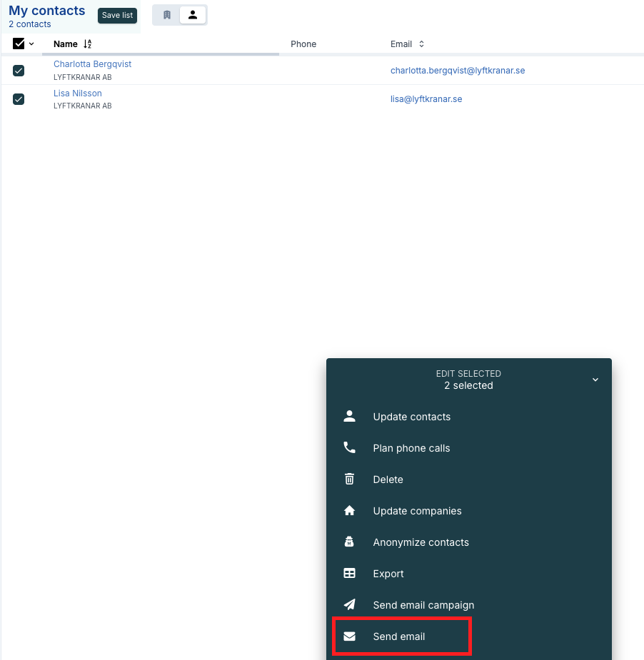This screenshot has width=644, height=660.
Task: Toggle the select-all checkbox in header
Action: click(19, 44)
